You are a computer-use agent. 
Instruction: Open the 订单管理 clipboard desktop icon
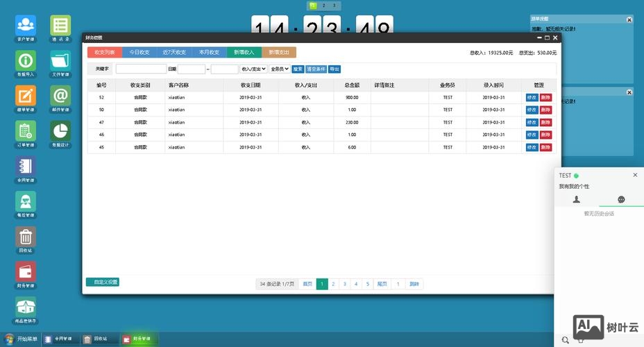pyautogui.click(x=26, y=131)
